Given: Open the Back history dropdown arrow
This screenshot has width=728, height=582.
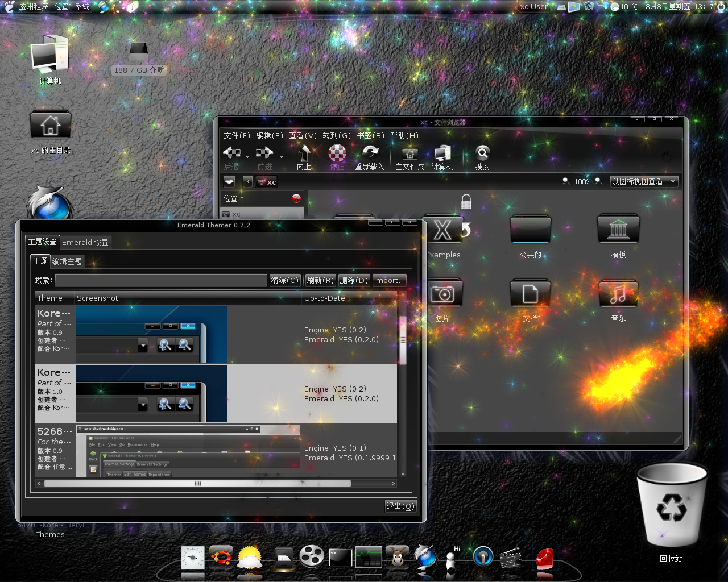Looking at the screenshot, I should point(247,156).
